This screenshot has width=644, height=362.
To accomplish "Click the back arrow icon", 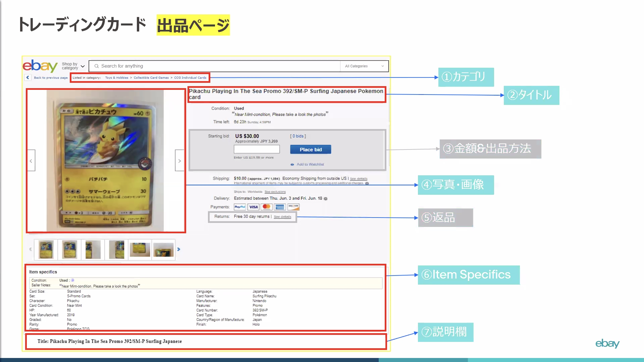I will [x=28, y=77].
